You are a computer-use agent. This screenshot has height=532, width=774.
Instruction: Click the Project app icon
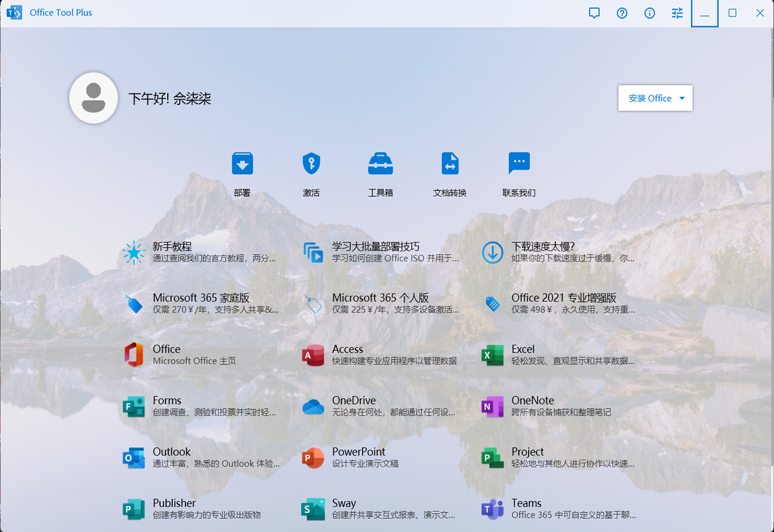pos(493,458)
